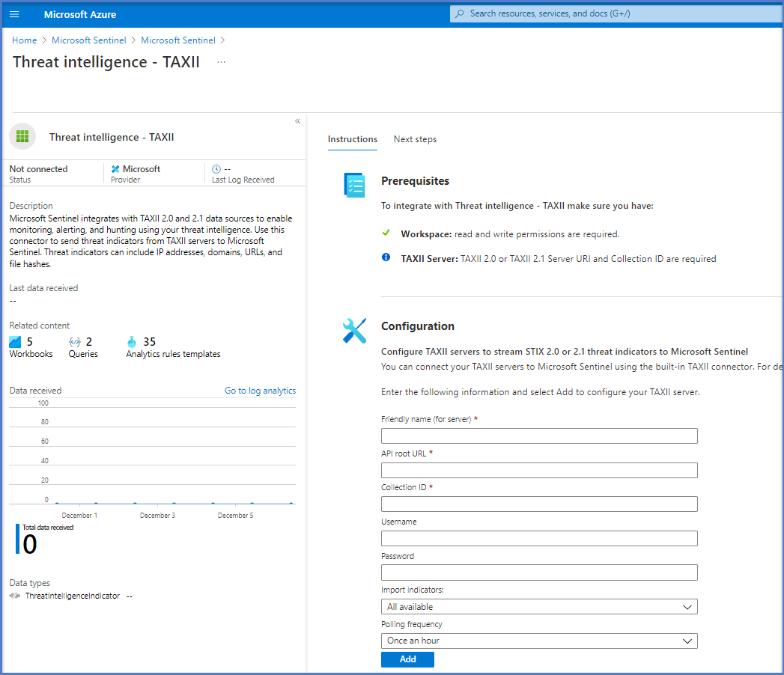Click the green TAXII connector grid icon
Viewport: 784px width, 675px height.
click(22, 136)
